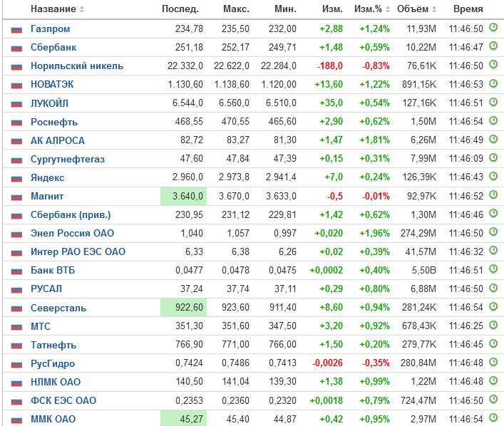Click the Russian flag icon beside Газпром
This screenshot has width=504, height=426.
point(16,29)
